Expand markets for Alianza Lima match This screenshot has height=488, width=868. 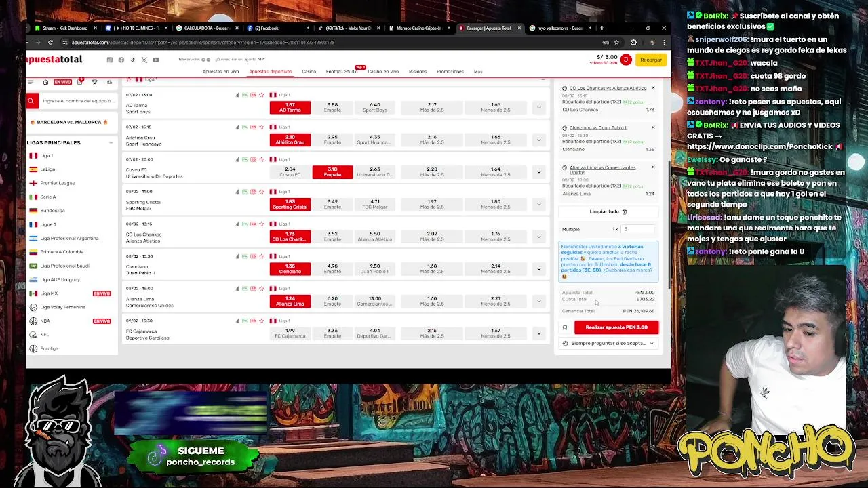[x=538, y=301]
